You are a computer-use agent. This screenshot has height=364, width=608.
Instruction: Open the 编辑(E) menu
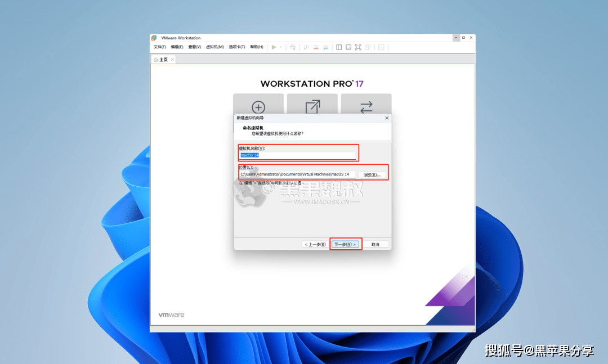[177, 47]
